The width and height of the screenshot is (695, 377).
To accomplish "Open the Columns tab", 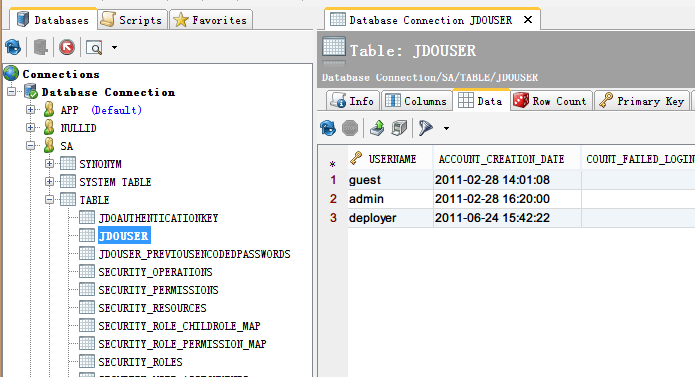I will pyautogui.click(x=416, y=101).
